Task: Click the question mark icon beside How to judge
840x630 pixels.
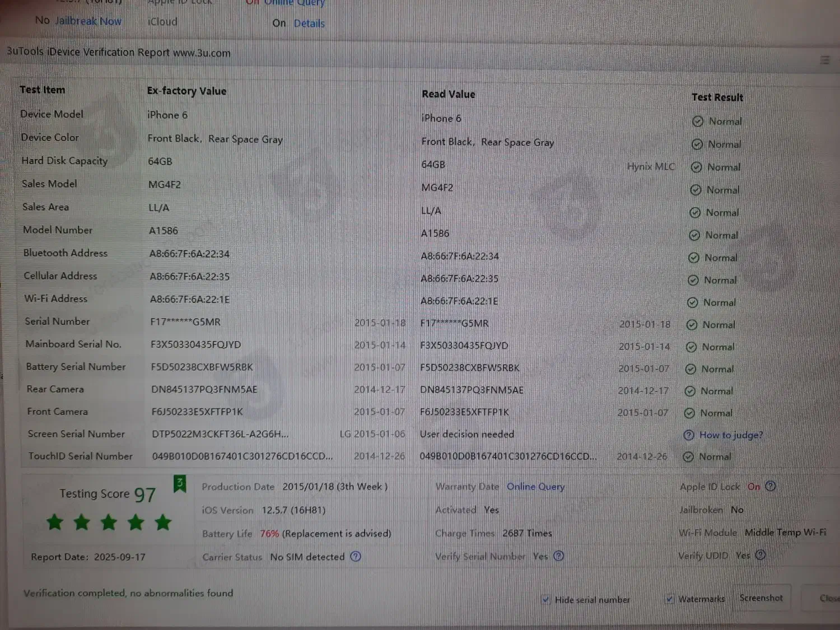Action: click(x=689, y=435)
